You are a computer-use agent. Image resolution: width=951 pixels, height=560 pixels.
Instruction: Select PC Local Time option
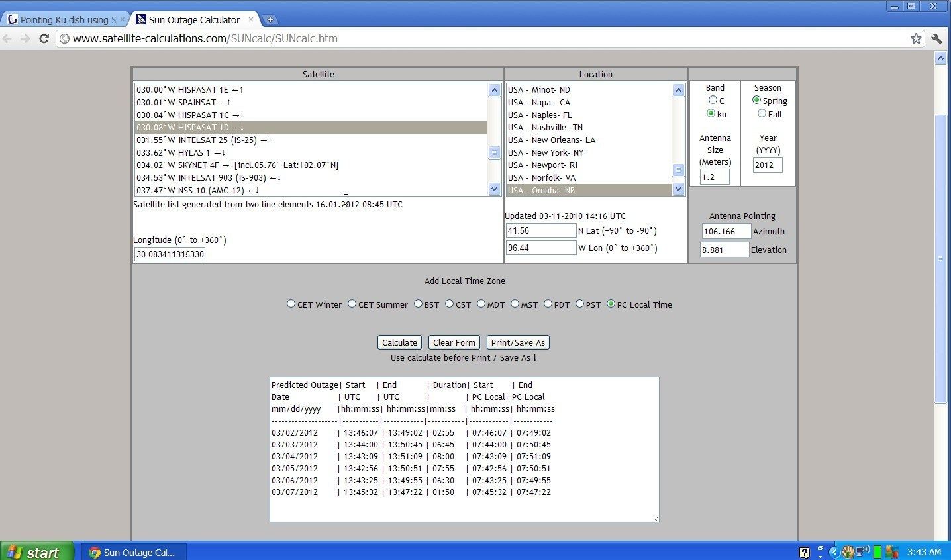[611, 304]
